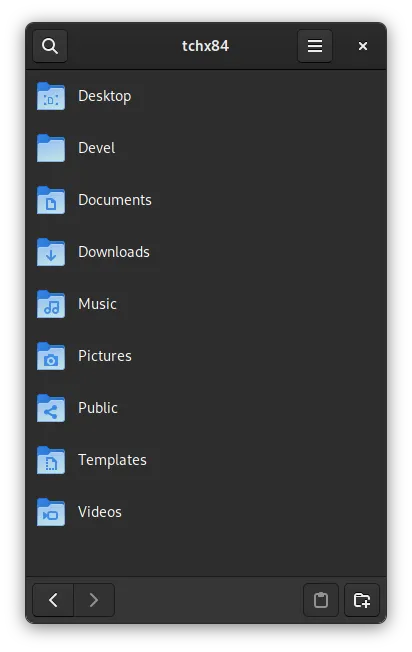Click the Music folder icon

coord(51,304)
